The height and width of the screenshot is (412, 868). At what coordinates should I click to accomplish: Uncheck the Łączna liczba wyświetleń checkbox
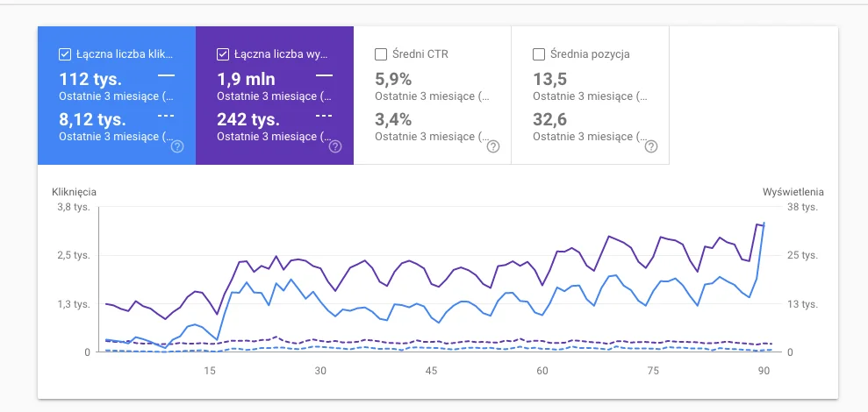[223, 54]
